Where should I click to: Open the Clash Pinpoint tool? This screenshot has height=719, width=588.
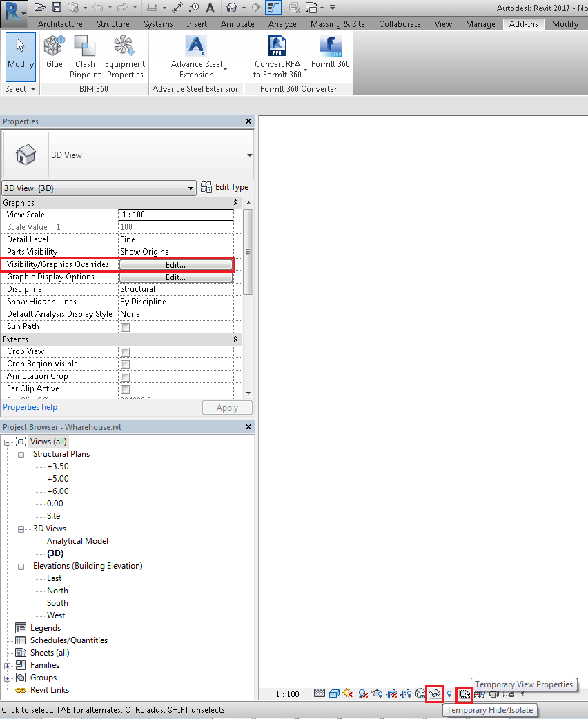(x=85, y=57)
